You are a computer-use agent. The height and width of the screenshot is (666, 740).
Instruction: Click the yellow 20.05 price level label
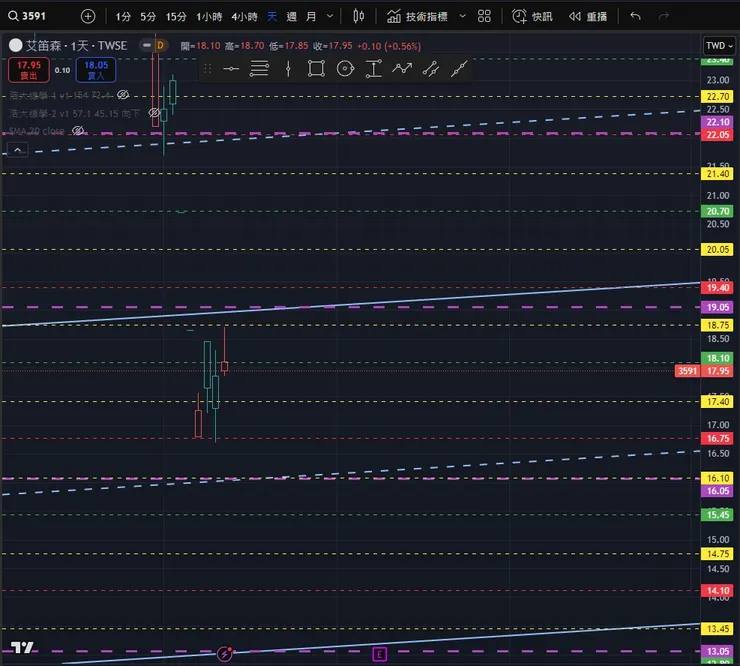(718, 249)
